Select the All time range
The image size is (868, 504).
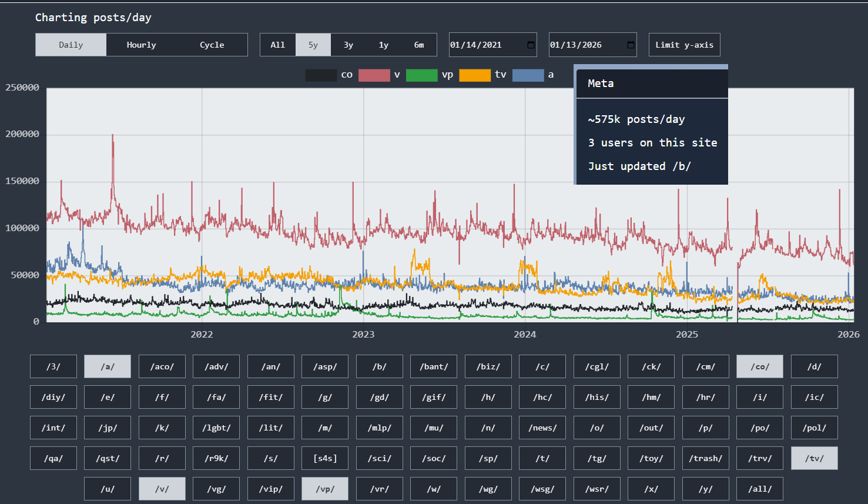tap(278, 45)
